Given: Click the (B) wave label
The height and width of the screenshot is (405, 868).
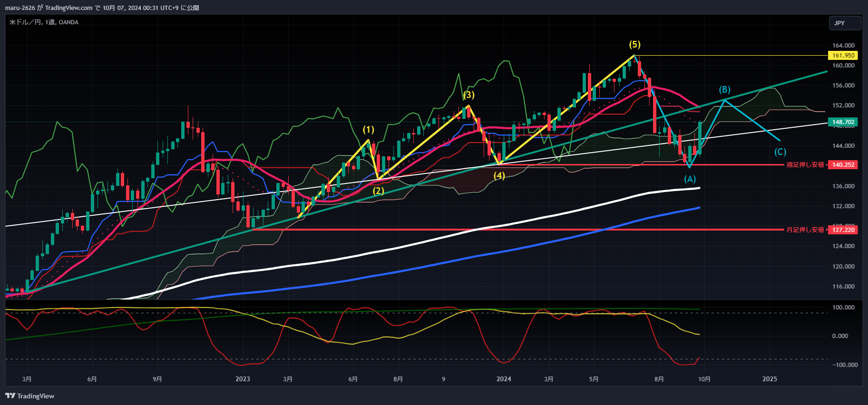Looking at the screenshot, I should click(x=724, y=90).
